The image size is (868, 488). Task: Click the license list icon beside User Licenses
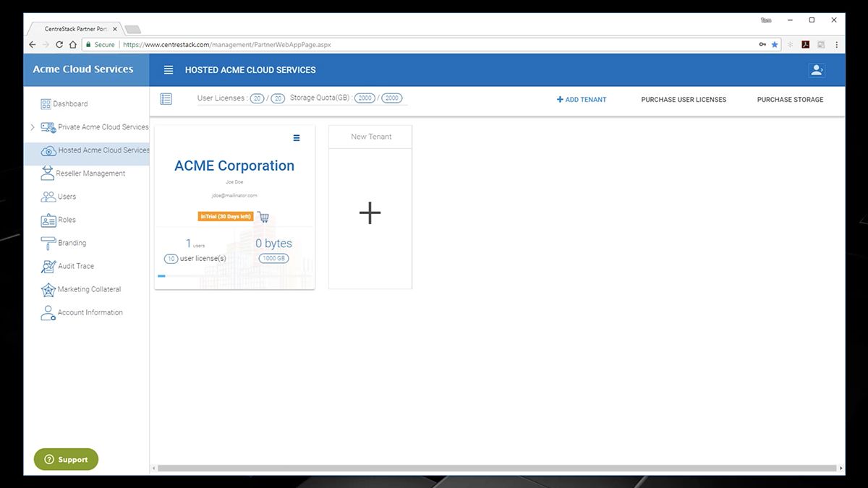point(166,99)
